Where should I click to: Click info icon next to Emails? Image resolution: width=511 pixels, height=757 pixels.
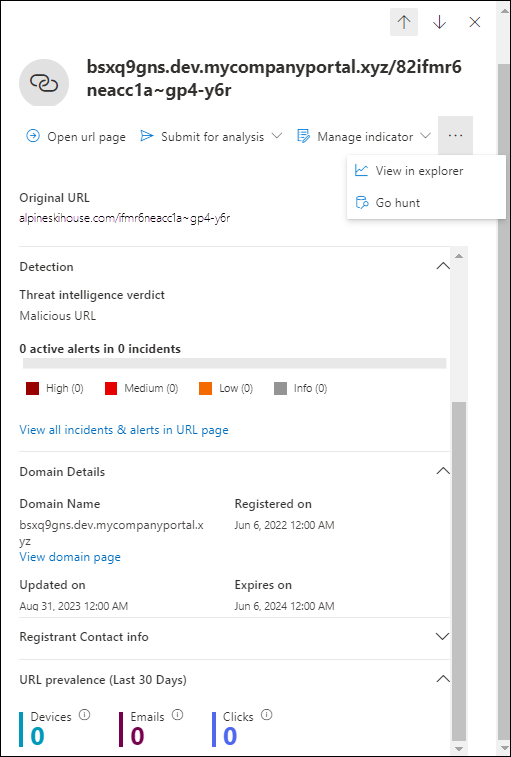coord(177,715)
